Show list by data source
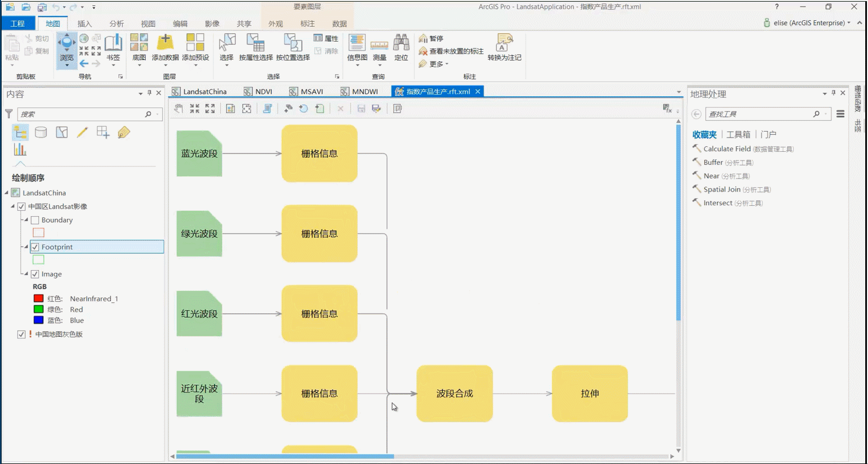Screen dimensions: 868x464 point(41,132)
